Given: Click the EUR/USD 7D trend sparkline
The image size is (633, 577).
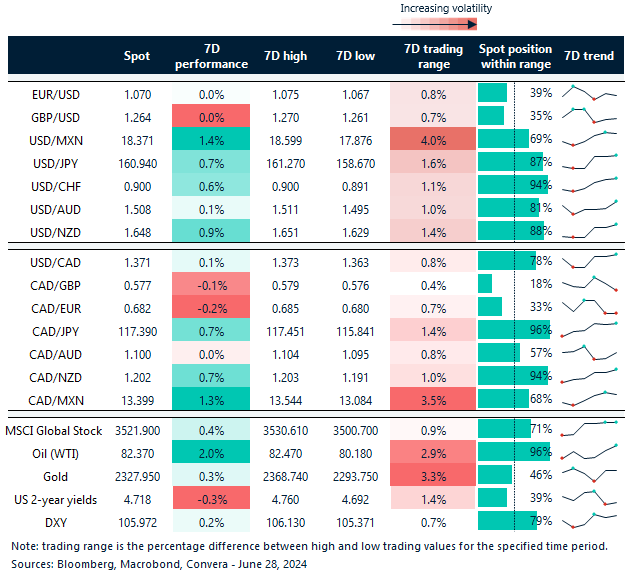Looking at the screenshot, I should click(x=590, y=93).
